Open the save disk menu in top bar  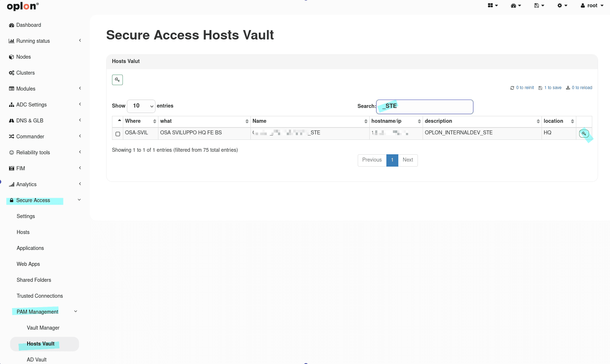(539, 5)
